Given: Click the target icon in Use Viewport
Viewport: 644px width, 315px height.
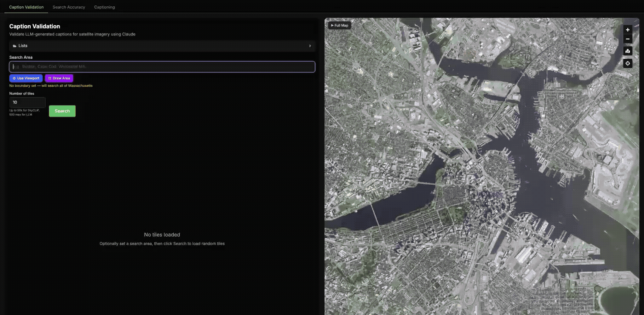Looking at the screenshot, I should pos(14,78).
